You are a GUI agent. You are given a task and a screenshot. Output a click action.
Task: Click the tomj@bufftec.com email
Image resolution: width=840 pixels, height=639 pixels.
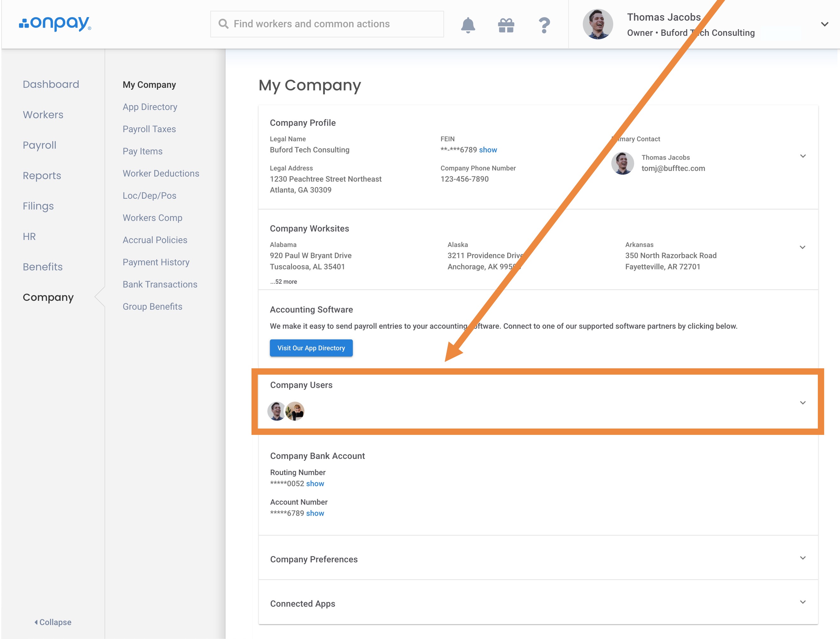tap(673, 169)
